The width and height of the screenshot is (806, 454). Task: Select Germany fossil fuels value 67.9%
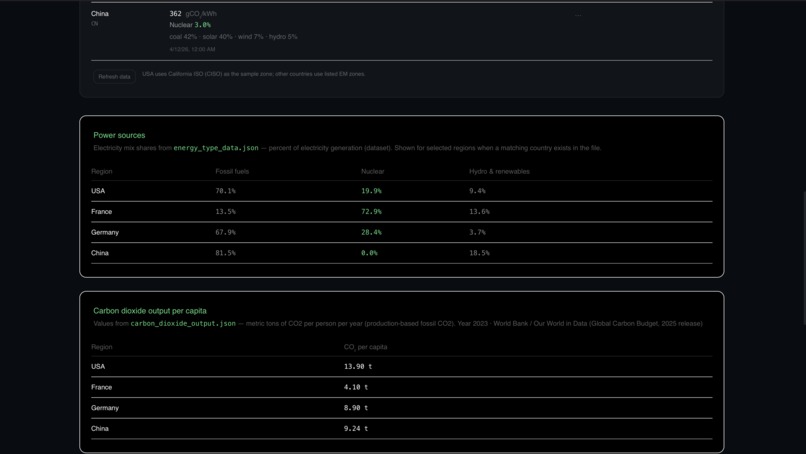225,232
